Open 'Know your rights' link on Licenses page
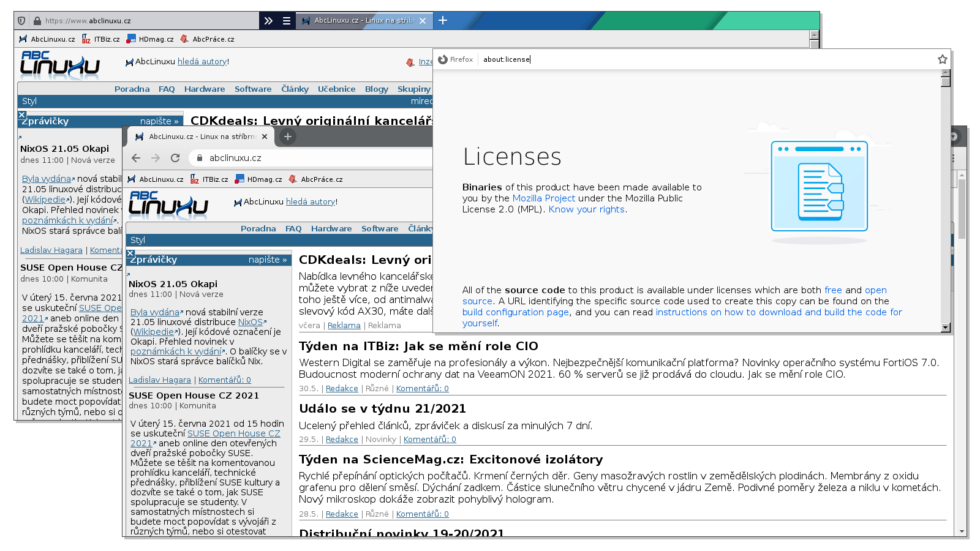Viewport: 980px width, 551px height. tap(587, 209)
